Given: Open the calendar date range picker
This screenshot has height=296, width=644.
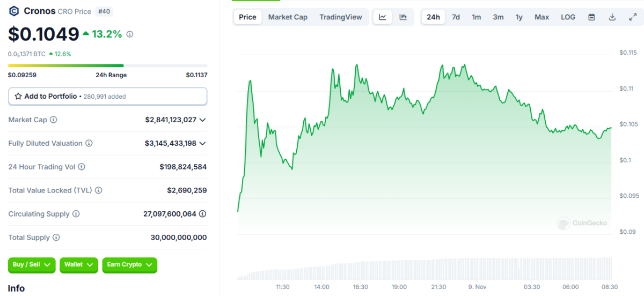Looking at the screenshot, I should [591, 17].
